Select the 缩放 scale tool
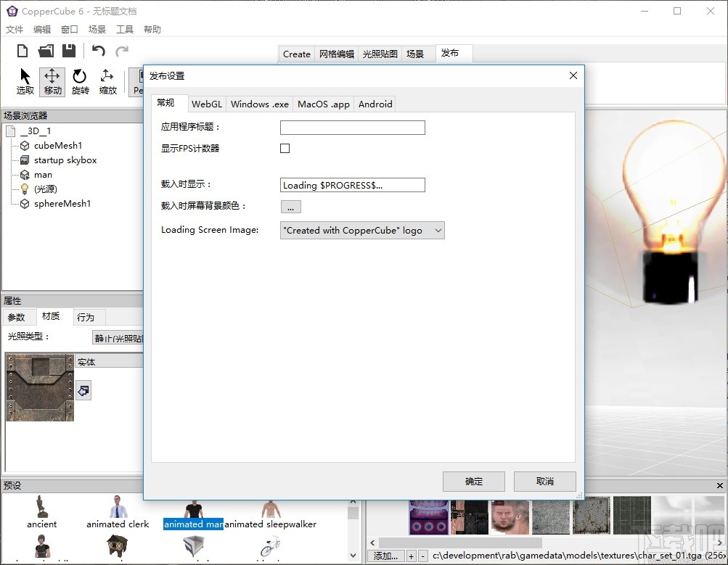Viewport: 728px width, 565px height. [107, 81]
